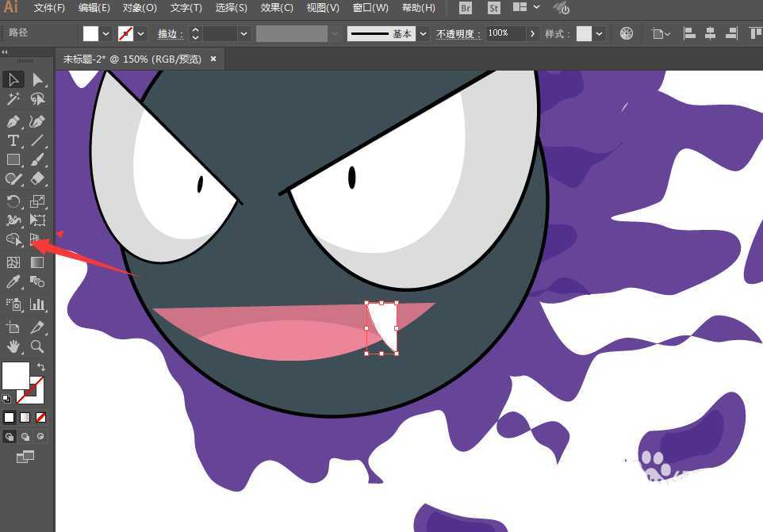Click the 不透明度 opacity label link
763x532 pixels.
(458, 33)
